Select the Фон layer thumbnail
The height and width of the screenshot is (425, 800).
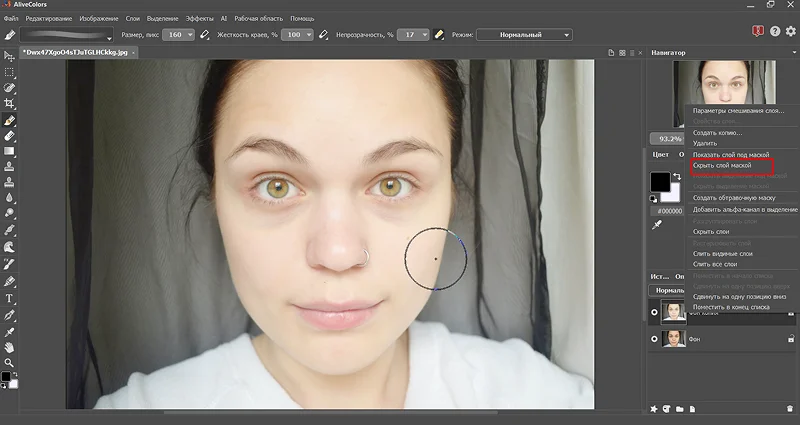point(673,339)
